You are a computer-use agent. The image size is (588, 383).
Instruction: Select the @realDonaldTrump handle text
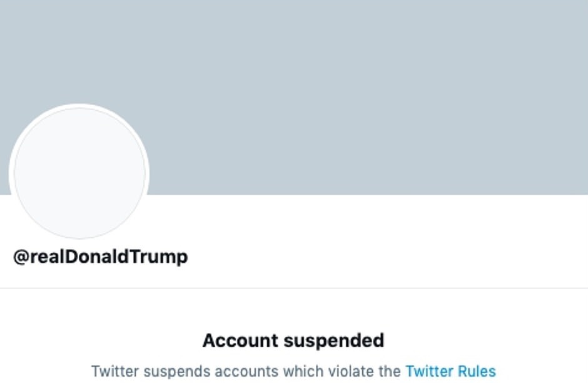[101, 257]
